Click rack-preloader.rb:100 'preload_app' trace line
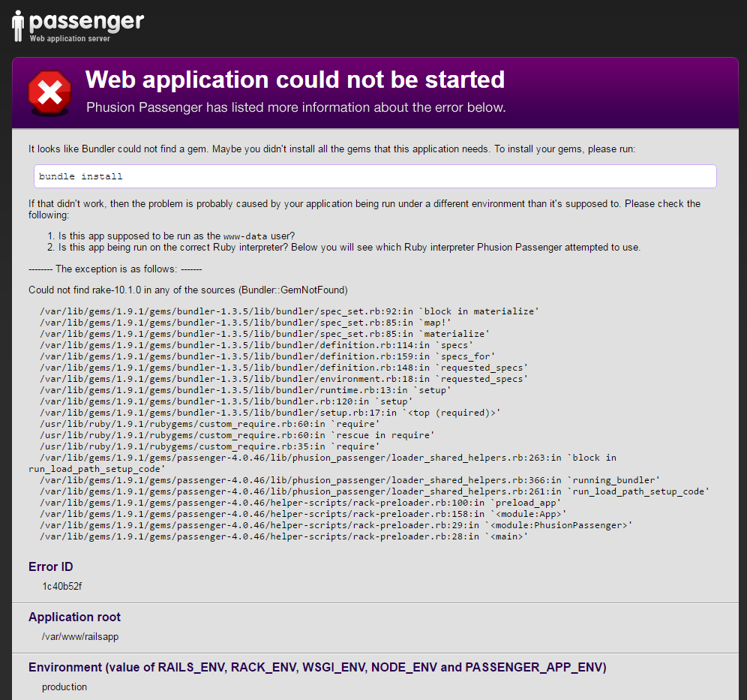Image resolution: width=747 pixels, height=700 pixels. 300,503
